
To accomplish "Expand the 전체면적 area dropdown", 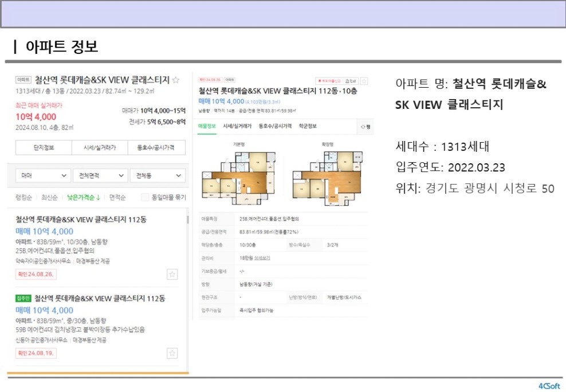I will coord(101,176).
